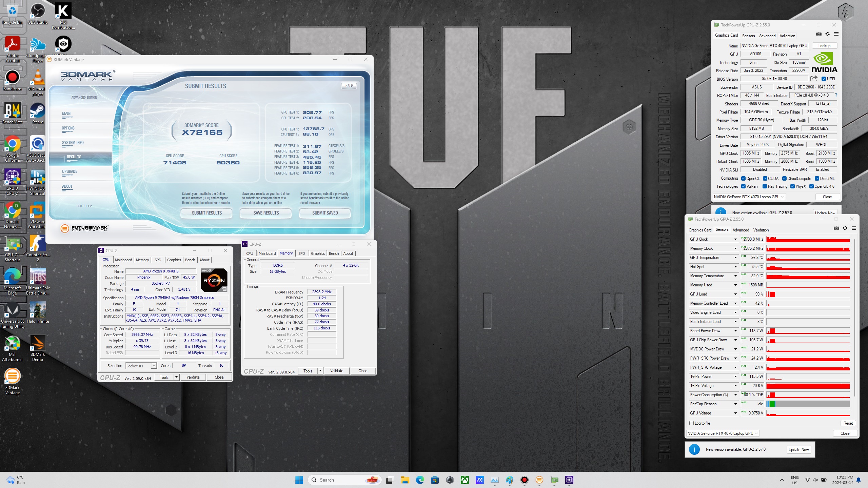868x488 pixels.
Task: Open OBS Studio desktop shortcut
Action: 38,14
